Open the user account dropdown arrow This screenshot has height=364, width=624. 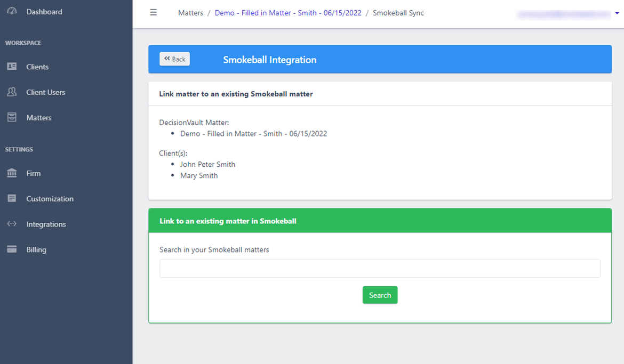tap(617, 13)
